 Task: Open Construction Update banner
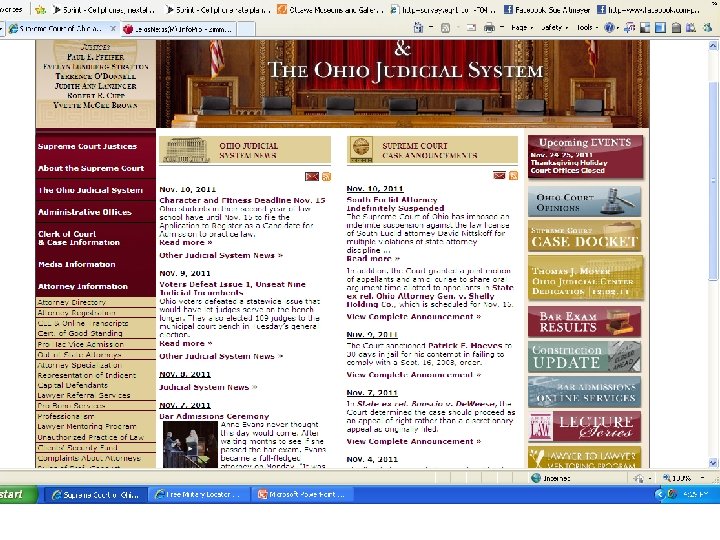[x=584, y=356]
